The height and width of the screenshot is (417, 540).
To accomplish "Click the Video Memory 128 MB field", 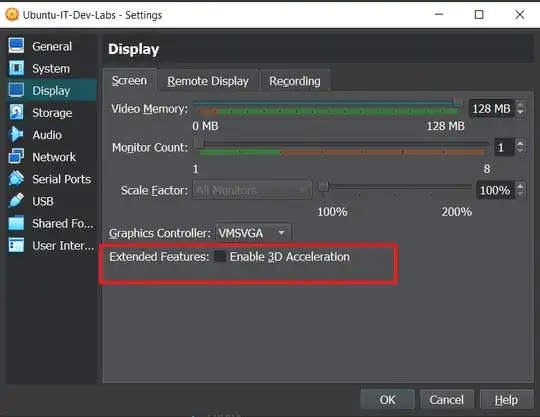I will (x=491, y=108).
